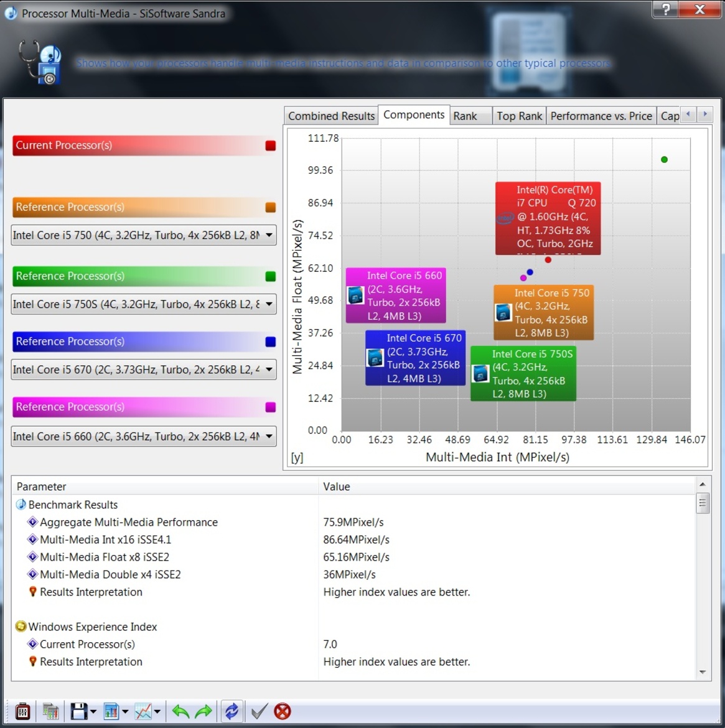This screenshot has height=728, width=725.
Task: Click the stethoscope multimedia module icon
Action: point(40,62)
